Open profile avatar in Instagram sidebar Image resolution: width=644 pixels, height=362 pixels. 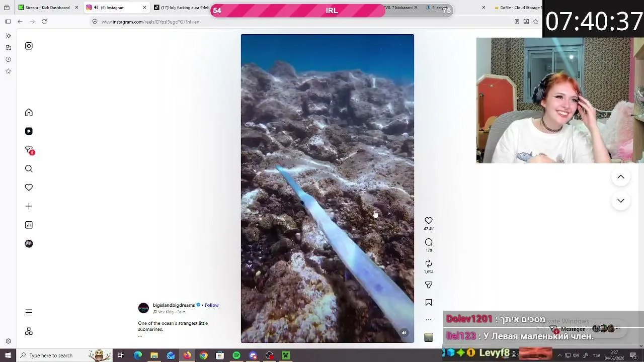pyautogui.click(x=29, y=244)
